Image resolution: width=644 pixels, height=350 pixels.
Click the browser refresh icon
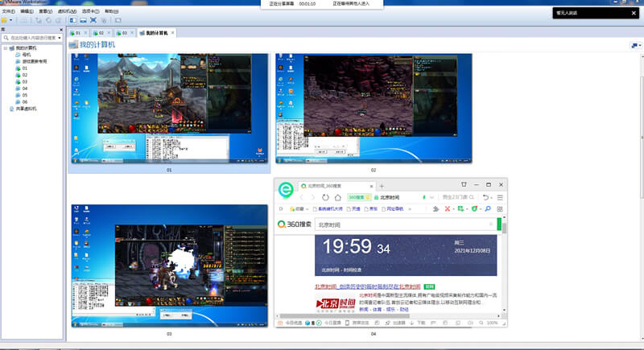tap(325, 197)
